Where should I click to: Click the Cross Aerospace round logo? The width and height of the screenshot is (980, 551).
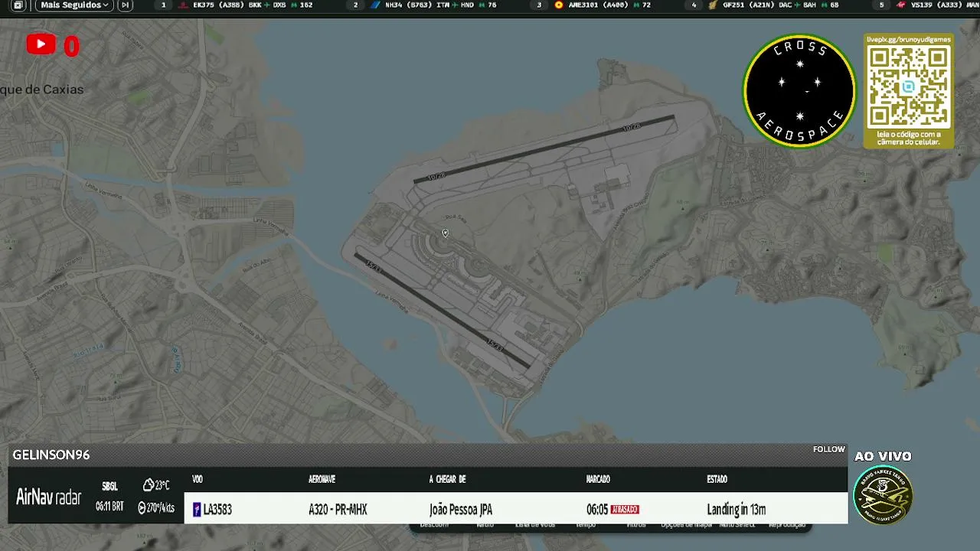pyautogui.click(x=799, y=90)
